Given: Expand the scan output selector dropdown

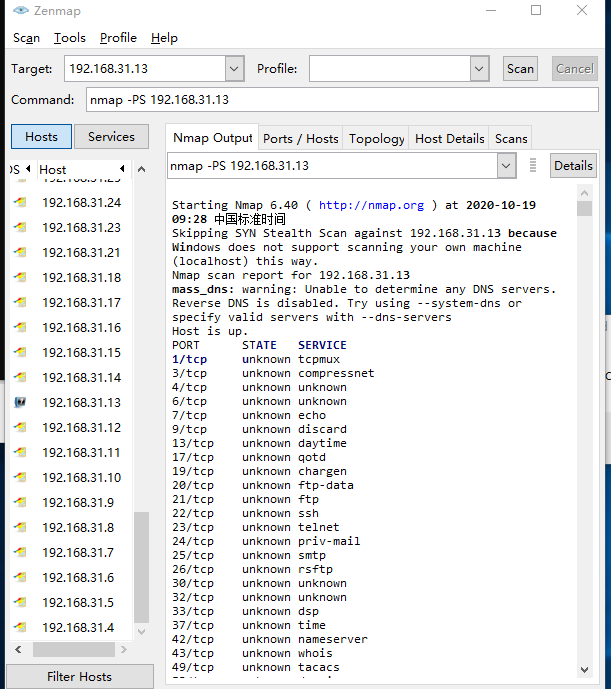Looking at the screenshot, I should pyautogui.click(x=506, y=166).
